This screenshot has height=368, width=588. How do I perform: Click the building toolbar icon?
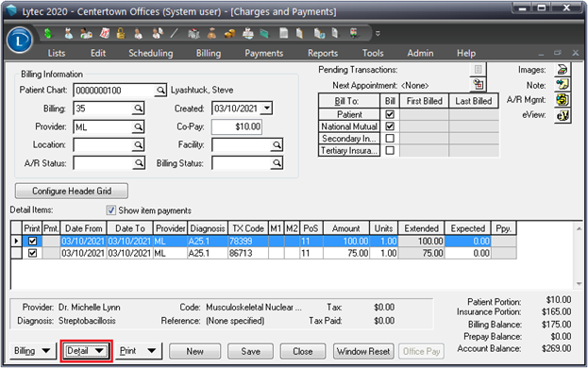(x=193, y=34)
